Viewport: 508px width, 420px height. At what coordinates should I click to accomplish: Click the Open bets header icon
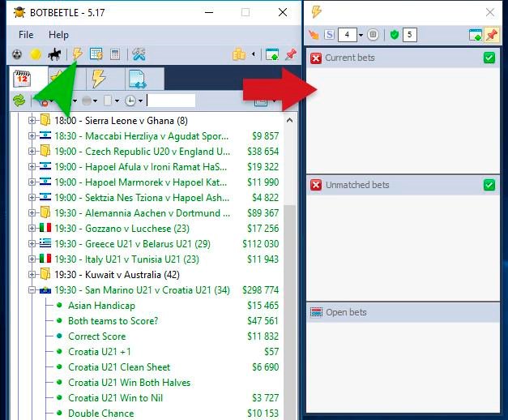point(316,312)
